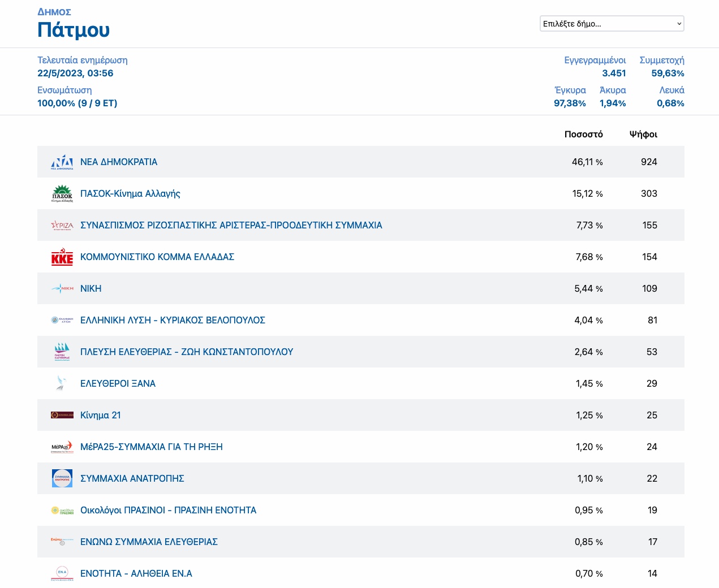
Task: Click the vote count '924'
Action: (649, 162)
